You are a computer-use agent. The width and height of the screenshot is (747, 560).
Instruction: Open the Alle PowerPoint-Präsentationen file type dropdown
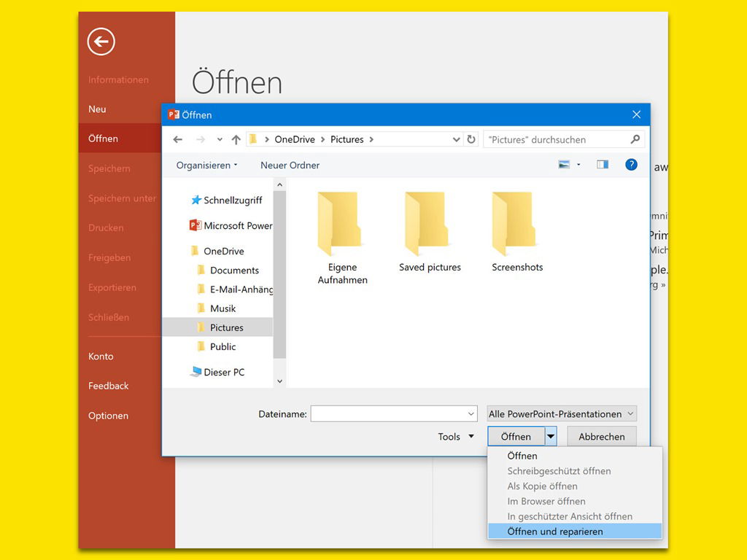(562, 413)
